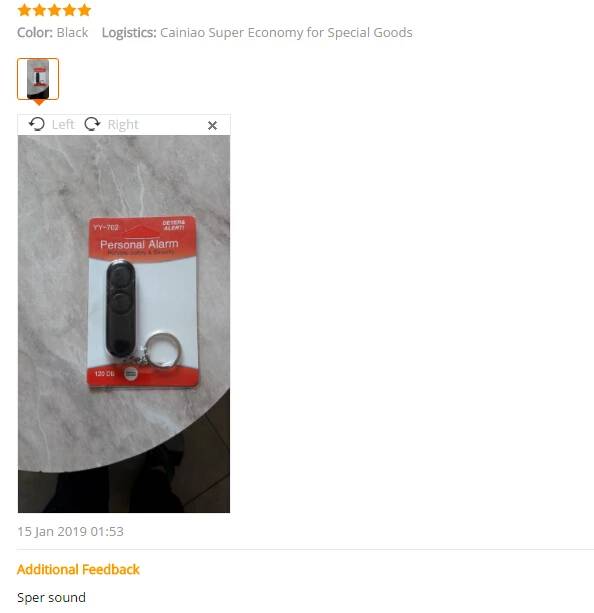Click the enlarged Personal Alarm package photo
594x613 pixels.
(124, 324)
